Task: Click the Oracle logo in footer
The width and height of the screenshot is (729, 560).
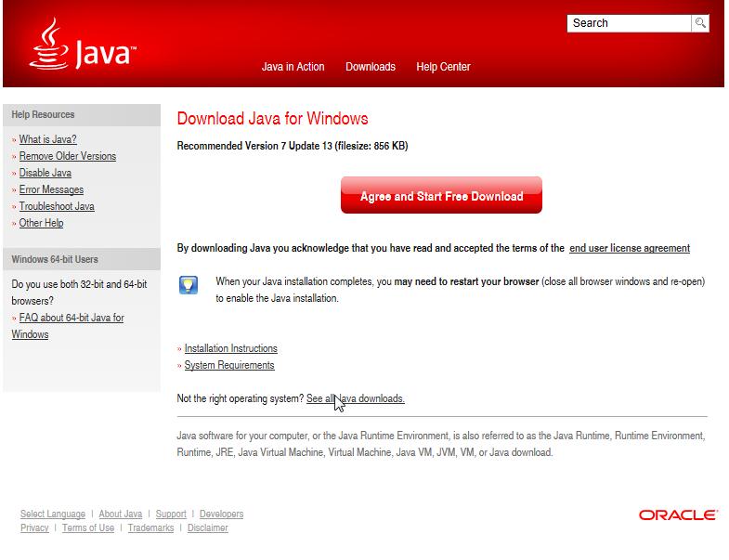Action: 678,514
